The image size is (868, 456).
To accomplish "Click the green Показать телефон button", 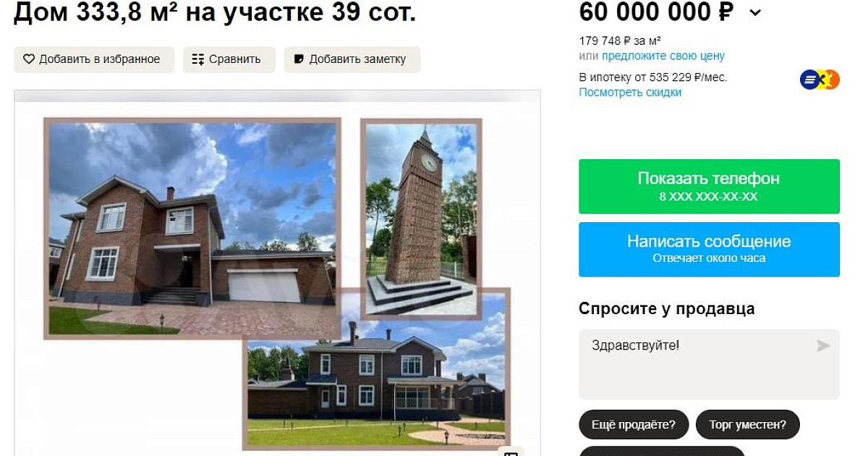I will click(x=709, y=186).
